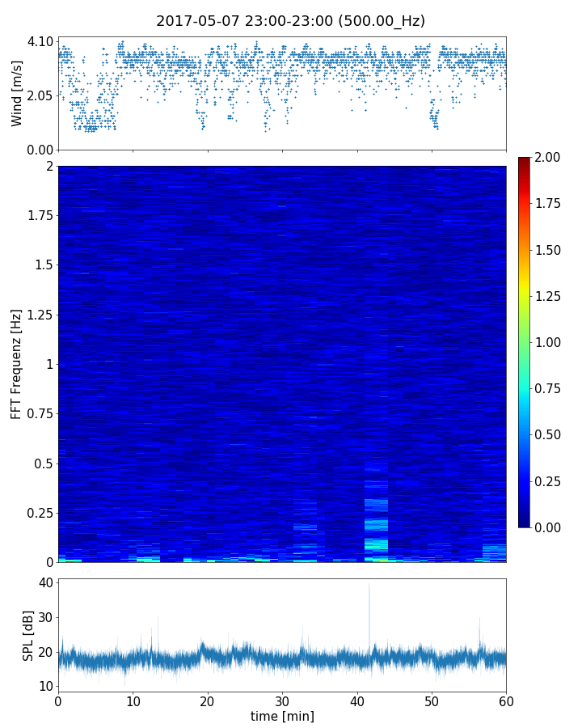Viewport: 582px width, 728px height.
Task: Click the "FFT Frequenz [Hz]" axis label
Action: (x=17, y=363)
